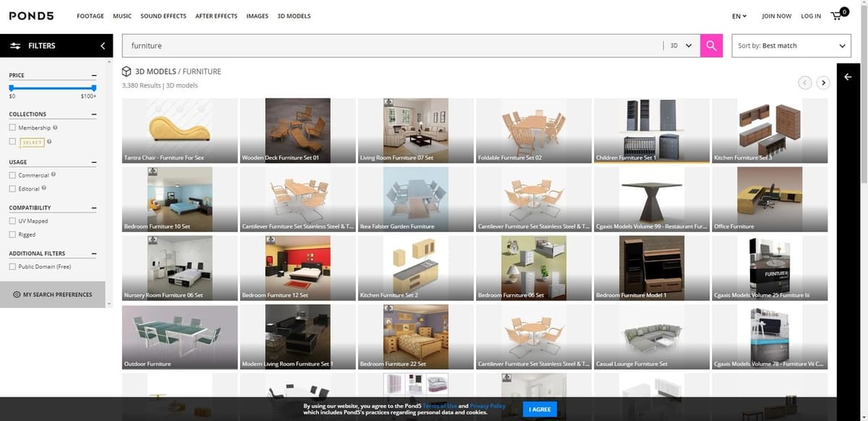868x421 pixels.
Task: Click My Search Preferences gear icon
Action: tap(16, 294)
